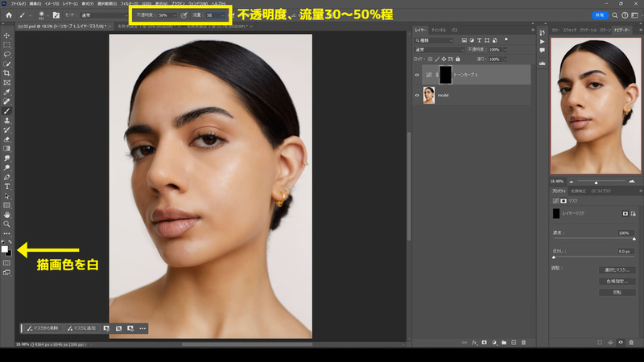
Task: Select the Zoom tool
Action: pos(7,224)
